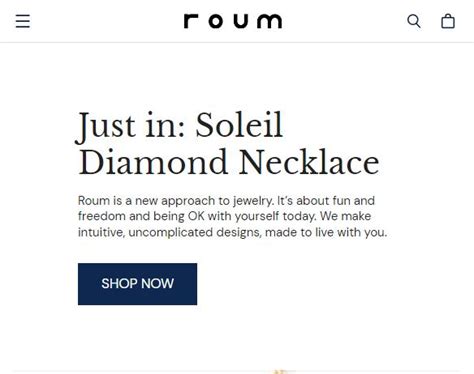Image resolution: width=474 pixels, height=374 pixels.
Task: Go home via the roum logo
Action: [233, 21]
